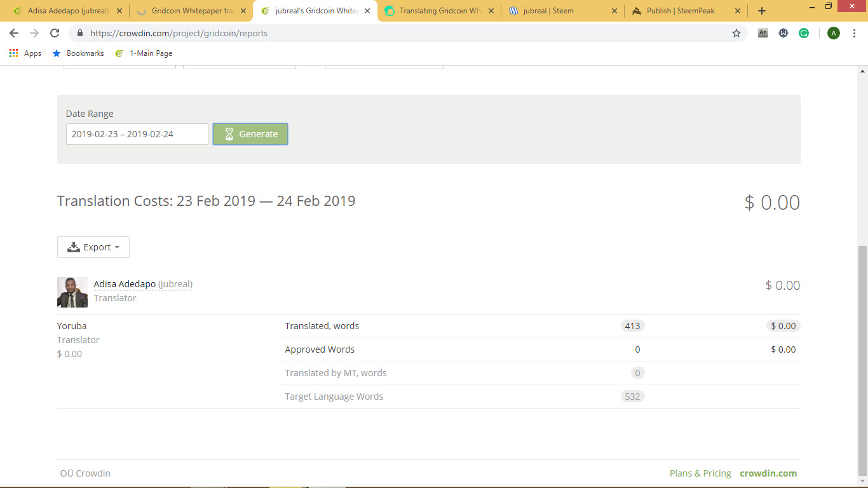This screenshot has height=488, width=868.
Task: Select the Translated by MT, words label
Action: [336, 373]
